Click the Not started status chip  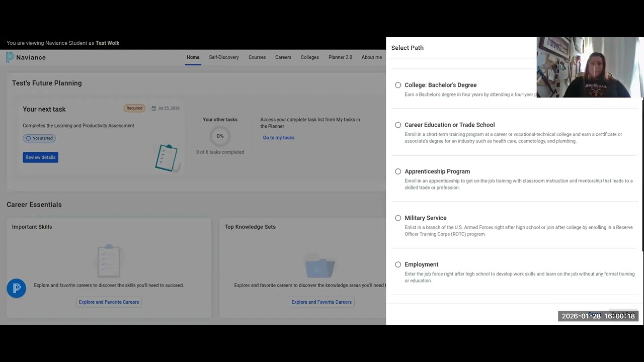click(39, 138)
